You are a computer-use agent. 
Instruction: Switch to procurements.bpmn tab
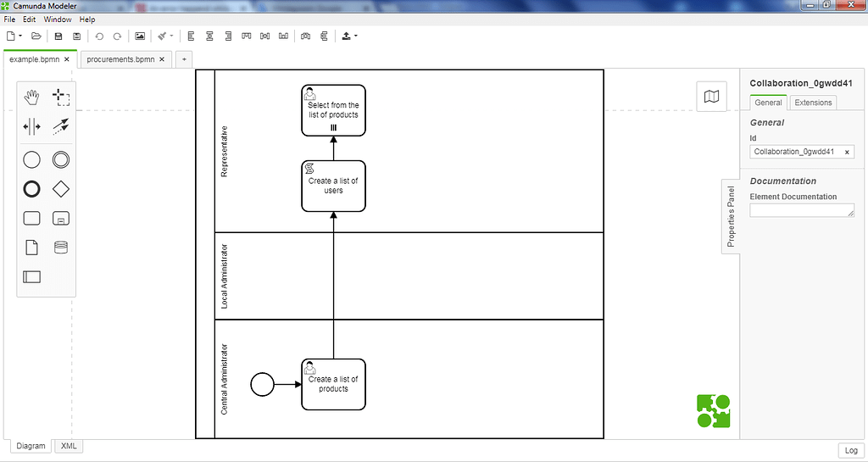pos(120,59)
